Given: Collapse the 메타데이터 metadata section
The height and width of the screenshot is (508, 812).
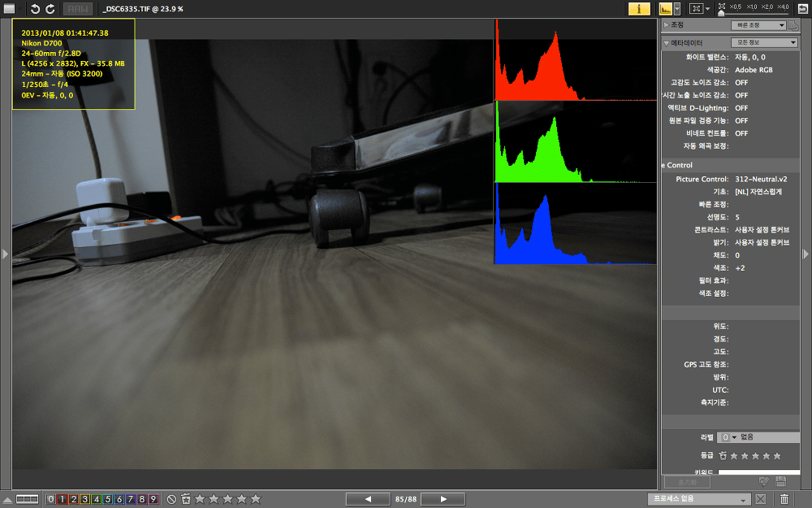Looking at the screenshot, I should [667, 42].
